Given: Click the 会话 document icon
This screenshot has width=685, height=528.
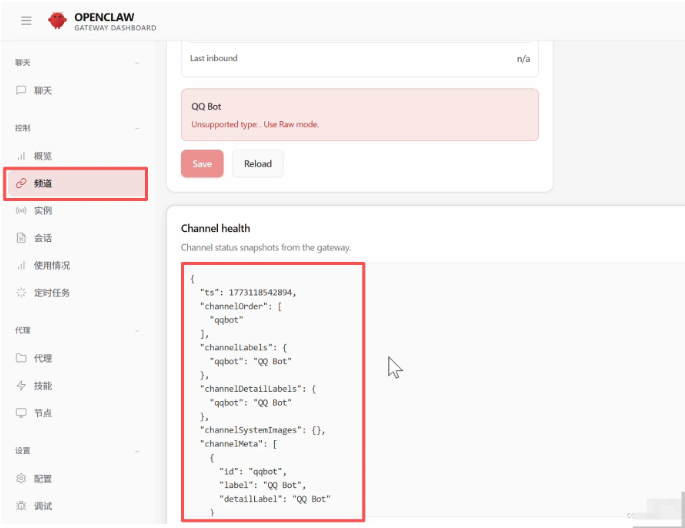Looking at the screenshot, I should tap(21, 238).
